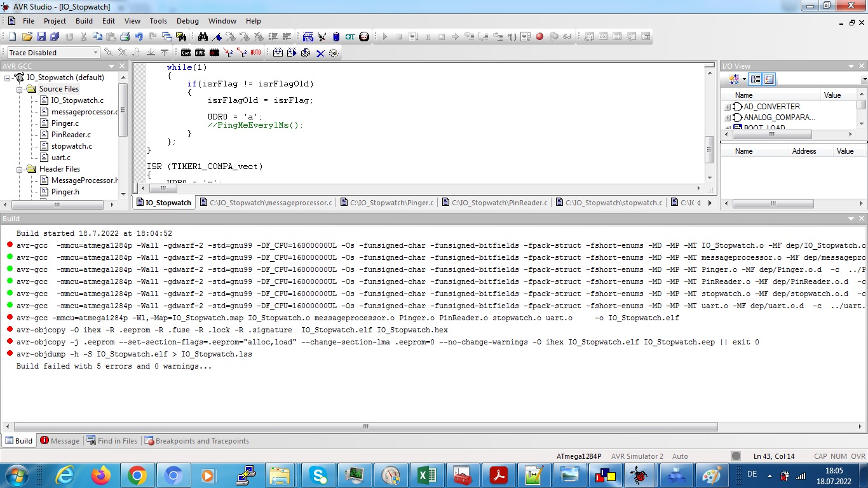Switch to the Find in Files tab
The image size is (868, 488).
tap(112, 441)
